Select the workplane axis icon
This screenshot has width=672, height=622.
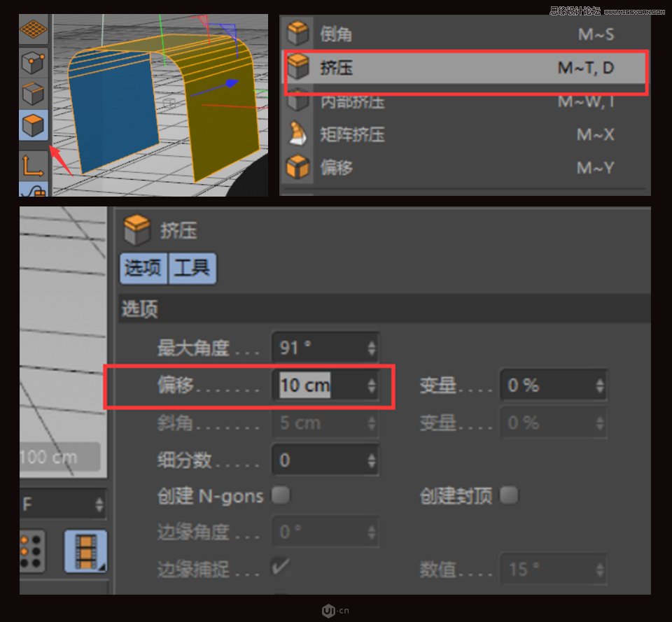[x=33, y=167]
